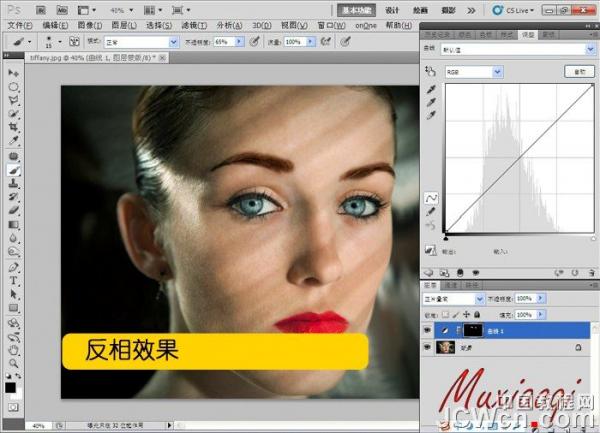Click the black point eyedropper in Curves
This screenshot has width=600, height=433.
[x=432, y=88]
